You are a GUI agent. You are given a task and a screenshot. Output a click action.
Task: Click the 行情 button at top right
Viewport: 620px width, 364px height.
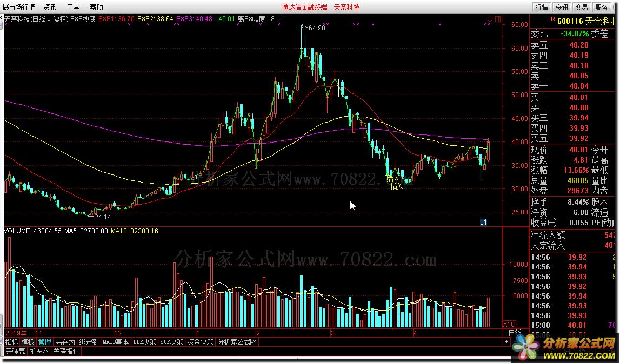click(x=542, y=7)
